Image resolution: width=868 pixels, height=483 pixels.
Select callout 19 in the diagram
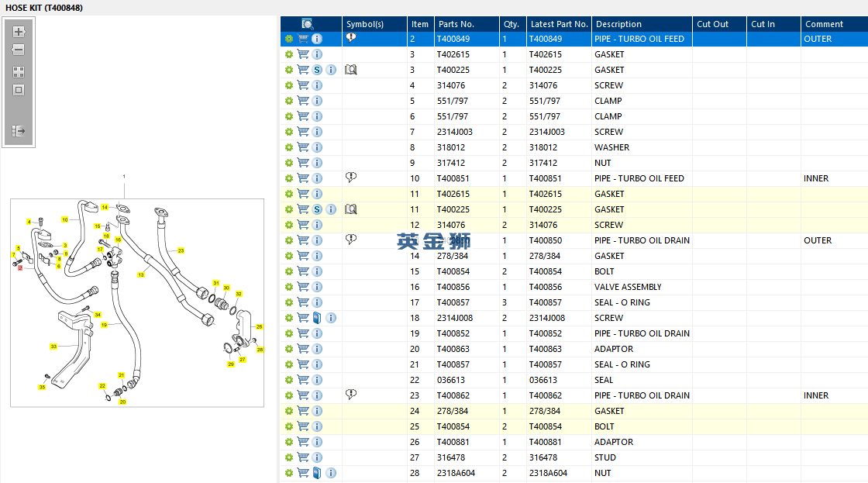(x=104, y=325)
